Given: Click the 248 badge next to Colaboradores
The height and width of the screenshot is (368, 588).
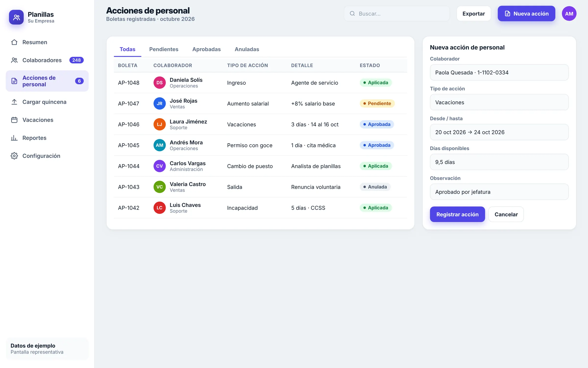Looking at the screenshot, I should point(76,60).
